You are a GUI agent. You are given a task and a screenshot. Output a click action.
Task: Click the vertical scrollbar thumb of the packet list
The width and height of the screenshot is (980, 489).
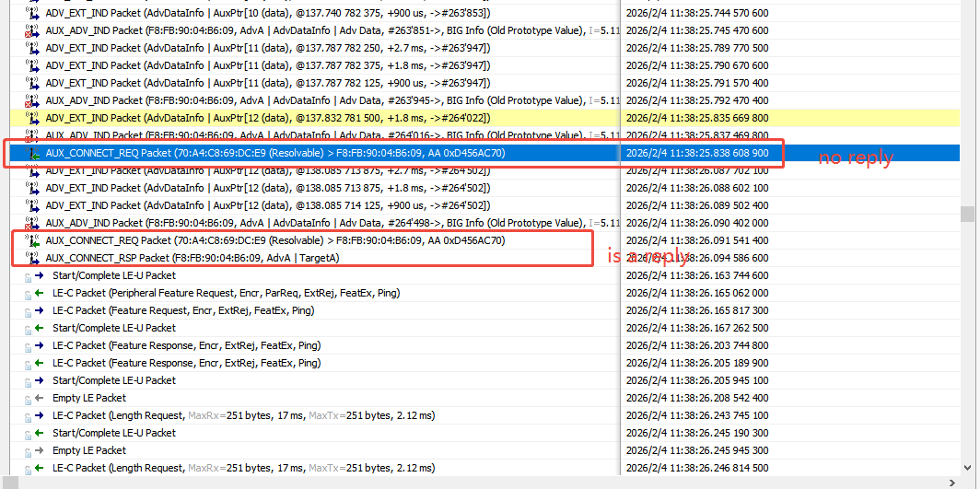(x=967, y=215)
